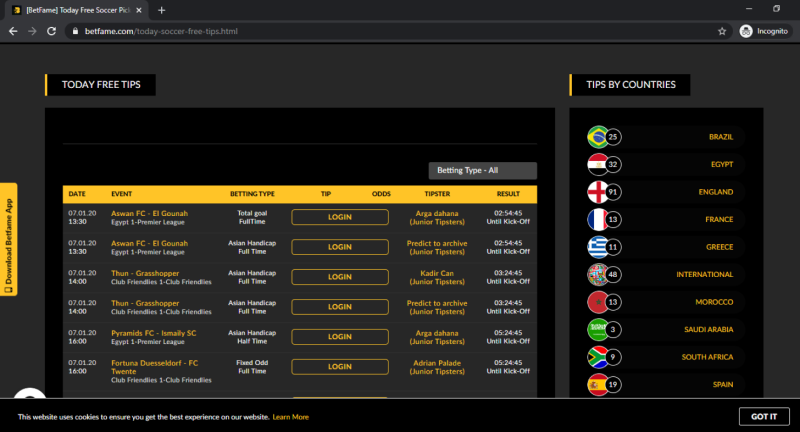Click LOGIN for Aswan FC Total goal tip

tap(340, 217)
